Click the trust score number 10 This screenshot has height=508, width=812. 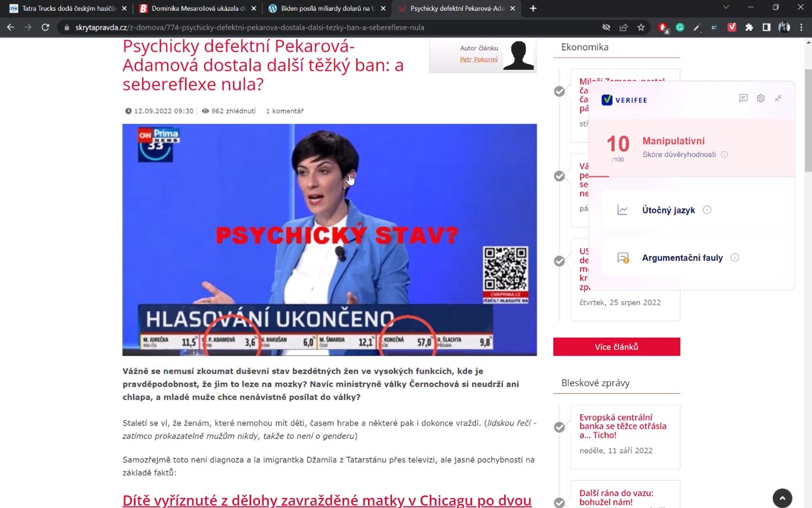pyautogui.click(x=618, y=144)
